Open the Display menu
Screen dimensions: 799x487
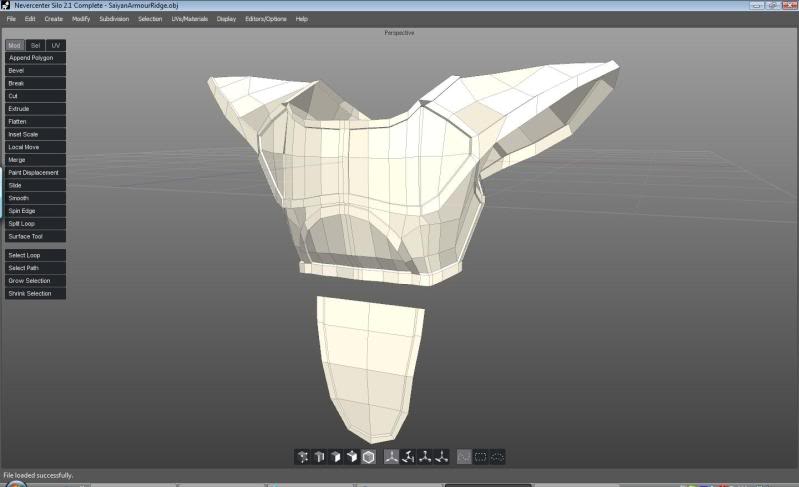pyautogui.click(x=226, y=19)
